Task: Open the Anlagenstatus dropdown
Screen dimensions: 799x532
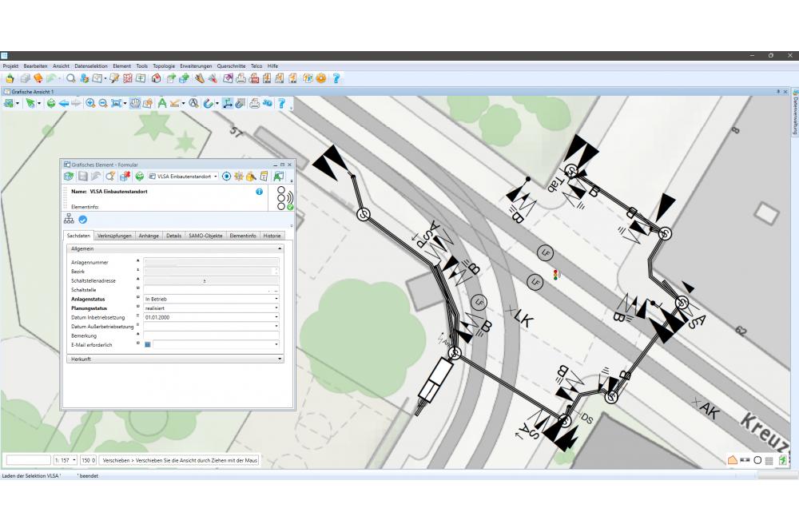Action: (276, 299)
